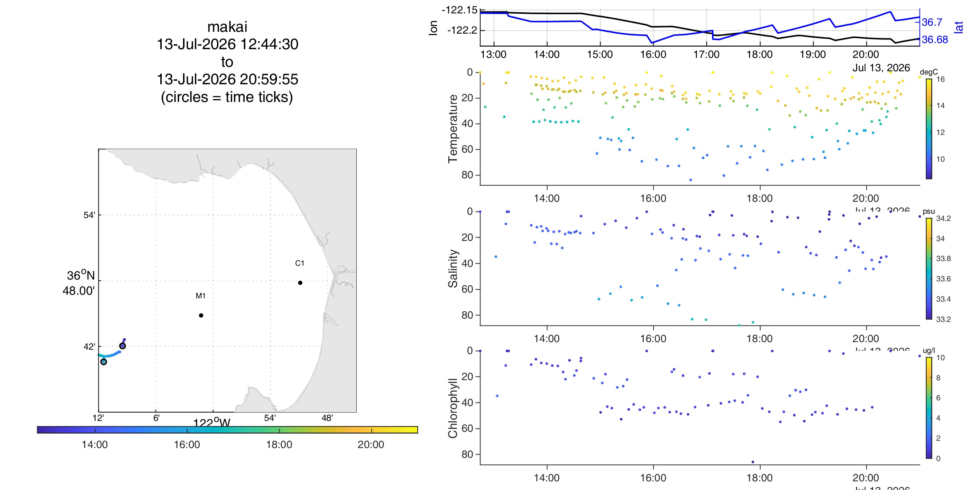980x490 pixels.
Task: Click the Chlorophyll ug/l colorbar
Action: pyautogui.click(x=929, y=408)
